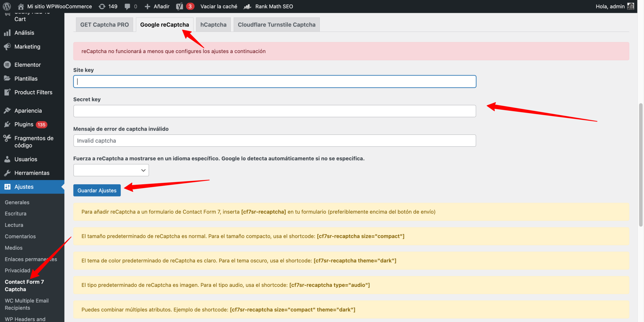The width and height of the screenshot is (644, 322).
Task: Click the [cf7sr-recaptcha] shortcode text
Action: (x=263, y=212)
